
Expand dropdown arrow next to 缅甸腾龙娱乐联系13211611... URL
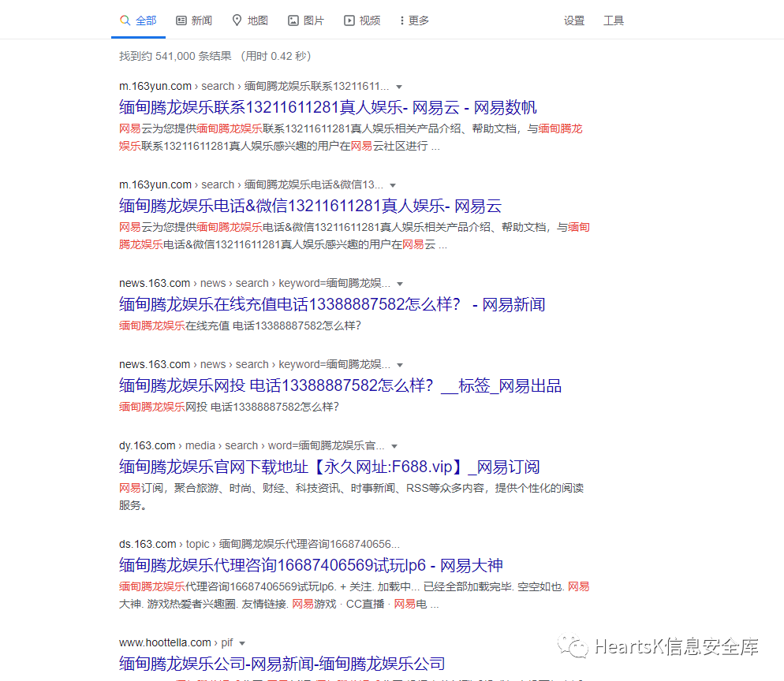(x=399, y=87)
